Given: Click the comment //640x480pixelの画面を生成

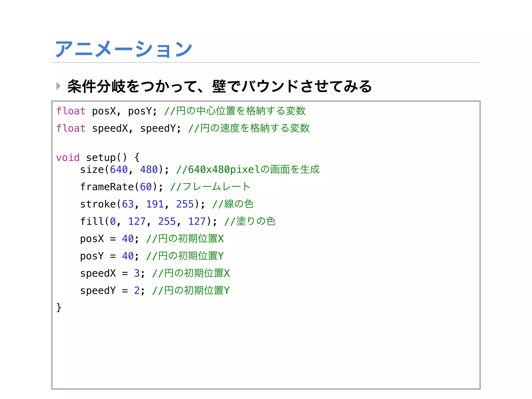Looking at the screenshot, I should [x=248, y=170].
